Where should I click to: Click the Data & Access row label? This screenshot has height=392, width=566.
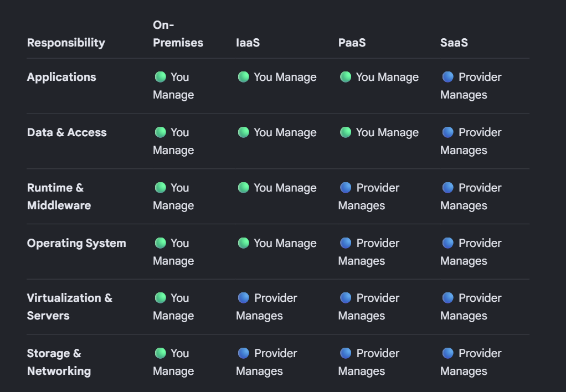[67, 132]
